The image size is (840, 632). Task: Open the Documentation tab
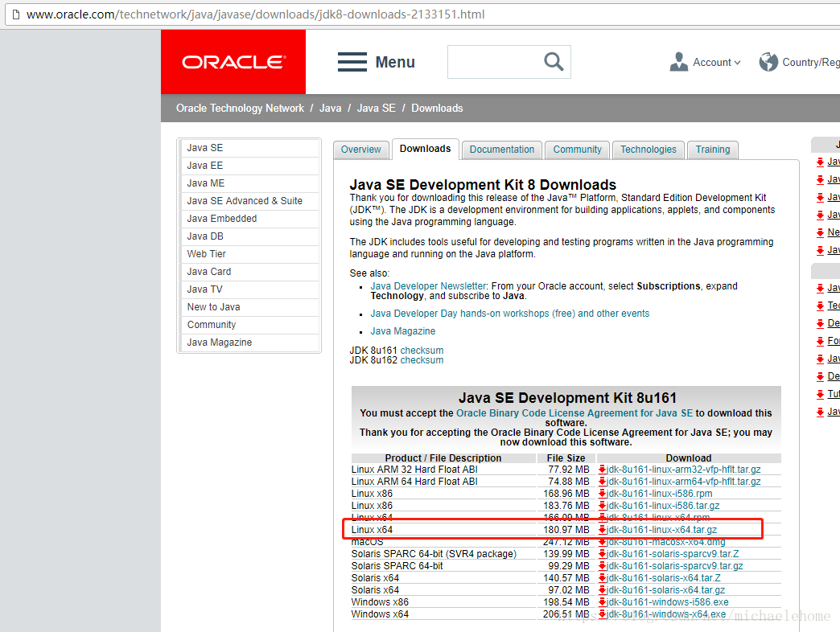pos(502,150)
